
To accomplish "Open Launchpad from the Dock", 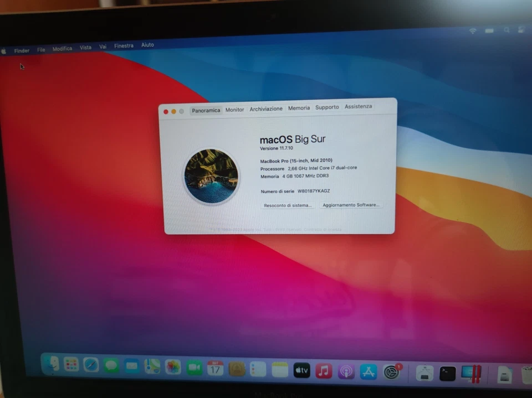I will (72, 367).
